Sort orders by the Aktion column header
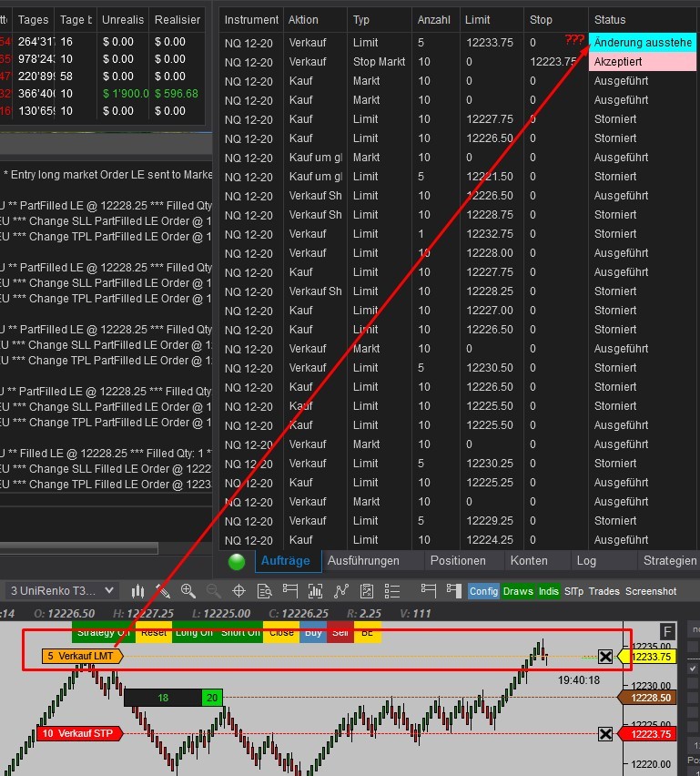Screen dimensions: 700x776 click(x=315, y=20)
